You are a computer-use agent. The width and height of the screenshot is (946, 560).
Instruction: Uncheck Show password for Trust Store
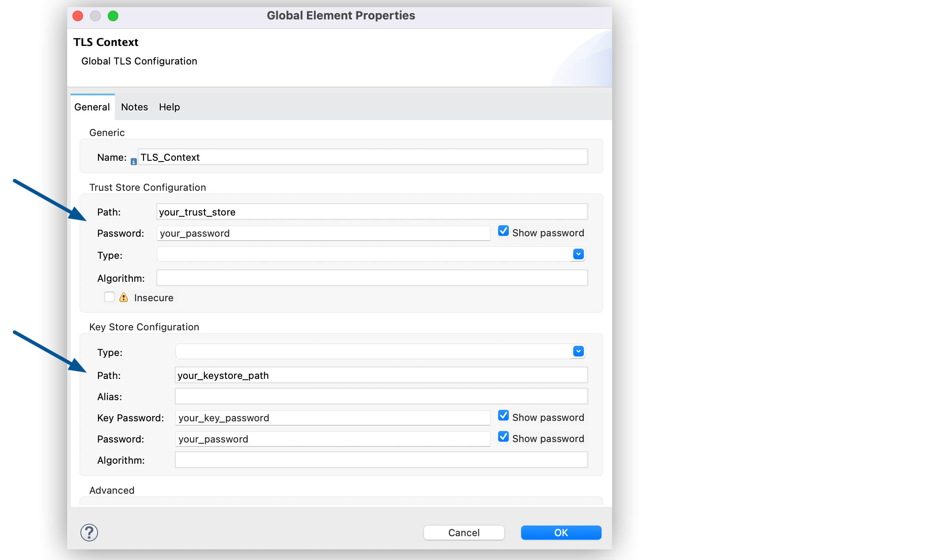[x=503, y=231]
